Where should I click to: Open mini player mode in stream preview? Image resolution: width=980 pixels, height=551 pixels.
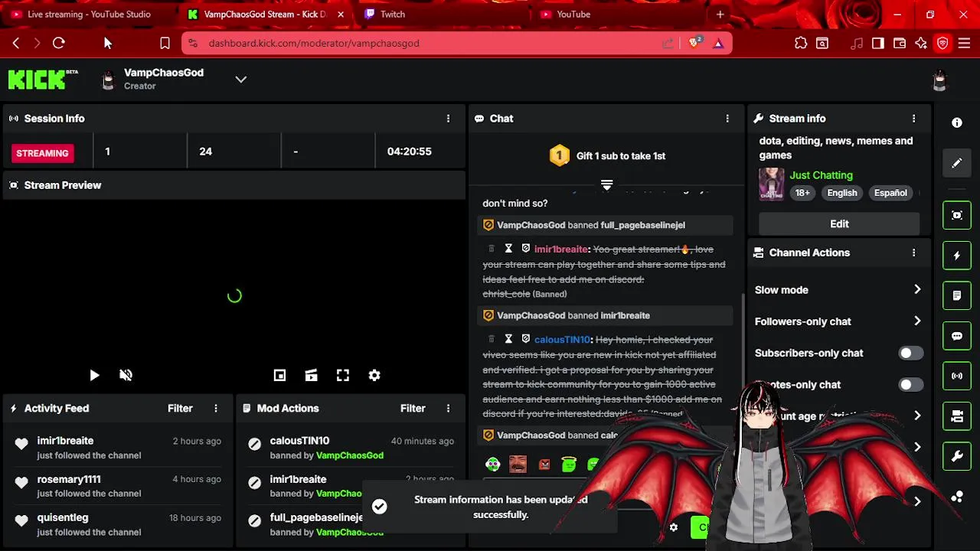279,375
